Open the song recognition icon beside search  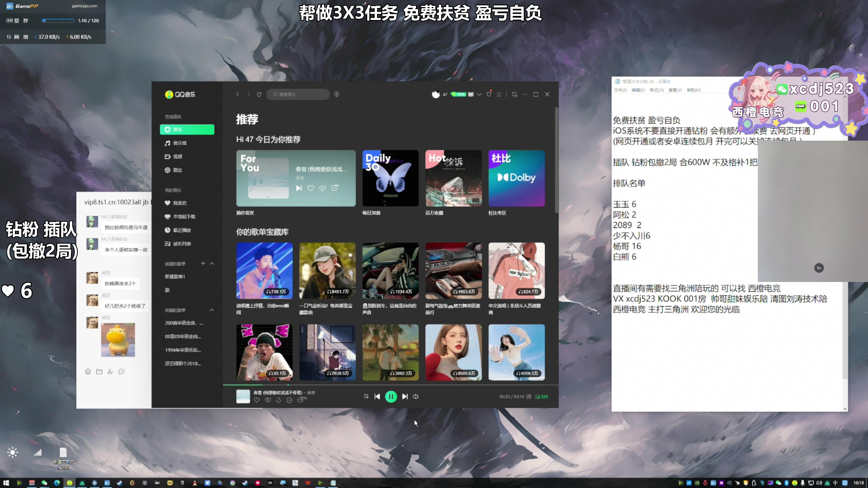(x=337, y=94)
